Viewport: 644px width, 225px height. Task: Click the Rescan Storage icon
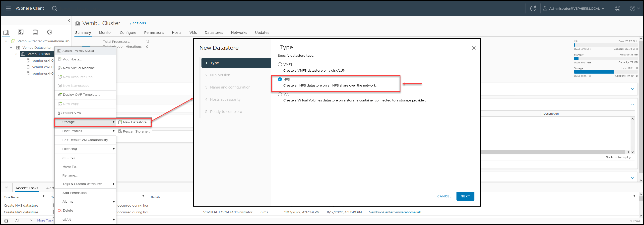120,132
